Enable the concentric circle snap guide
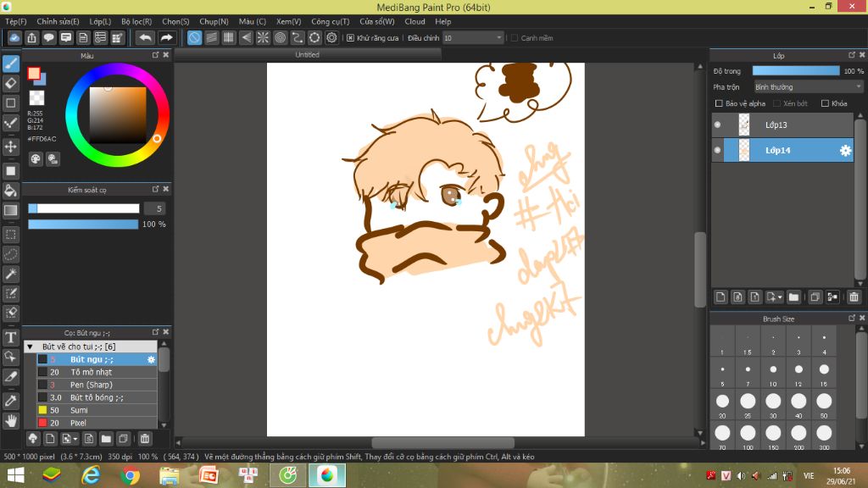Viewport: 868px width, 488px height. pos(280,37)
